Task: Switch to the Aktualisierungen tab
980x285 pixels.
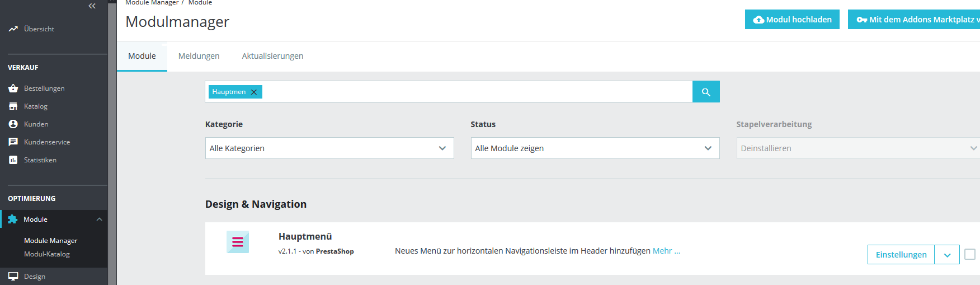Action: point(272,56)
